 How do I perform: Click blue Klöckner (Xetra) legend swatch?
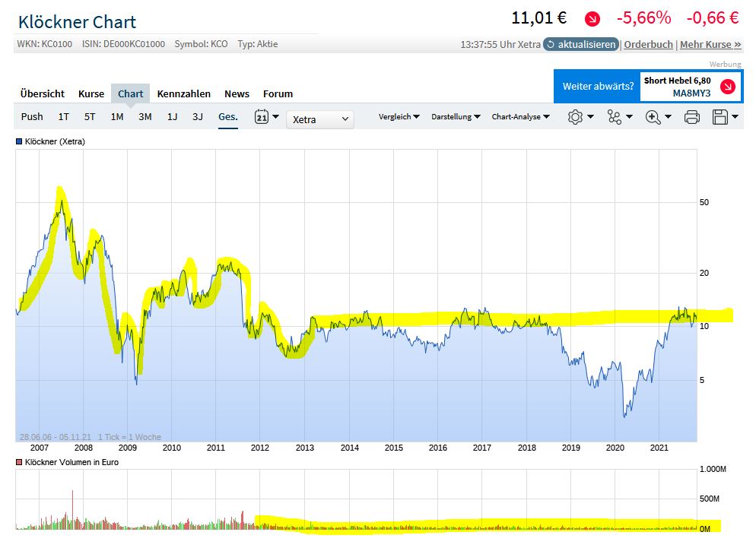pyautogui.click(x=19, y=141)
